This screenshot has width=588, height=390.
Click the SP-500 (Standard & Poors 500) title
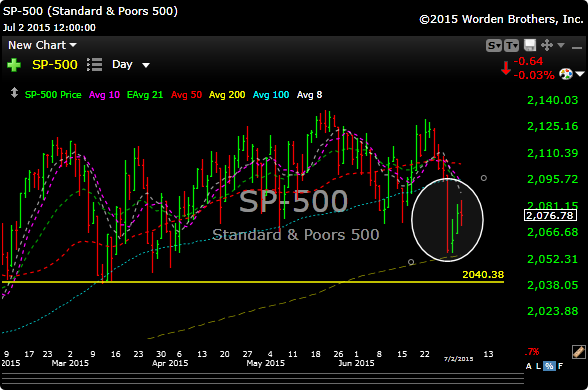click(x=90, y=11)
